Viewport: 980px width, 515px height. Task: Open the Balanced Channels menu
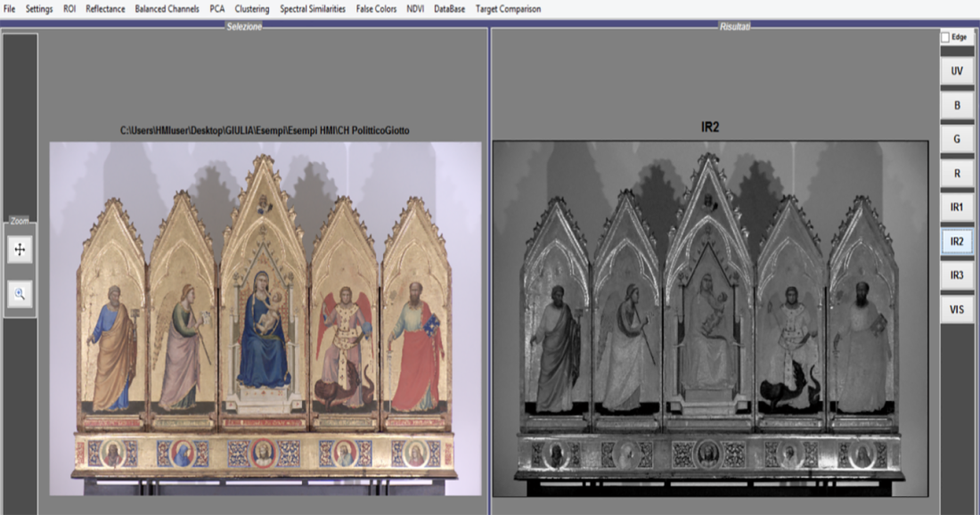[167, 9]
